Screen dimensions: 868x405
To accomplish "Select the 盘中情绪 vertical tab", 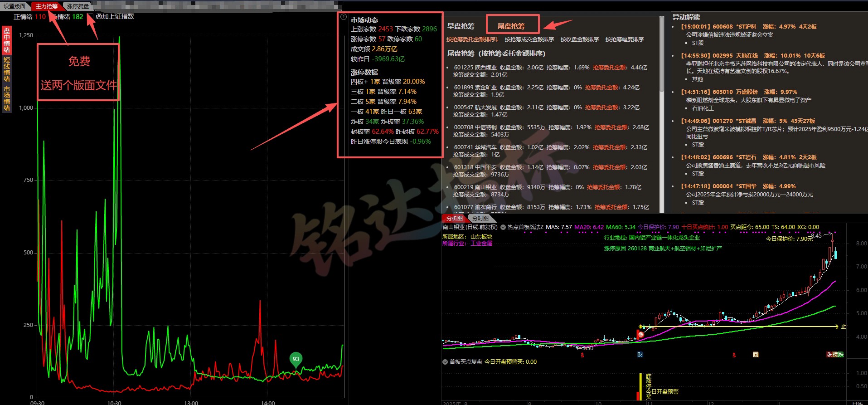I will click(7, 41).
